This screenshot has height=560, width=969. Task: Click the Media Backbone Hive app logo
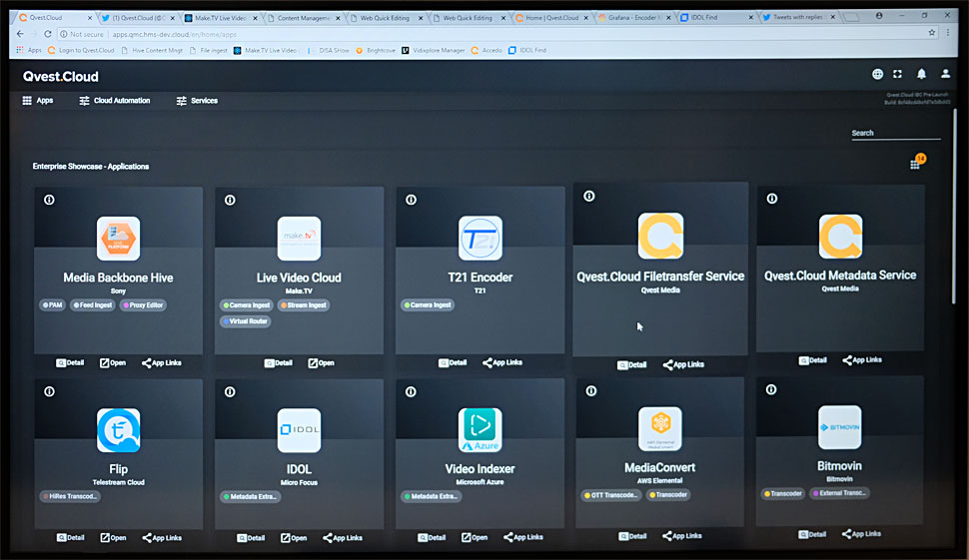pos(118,239)
